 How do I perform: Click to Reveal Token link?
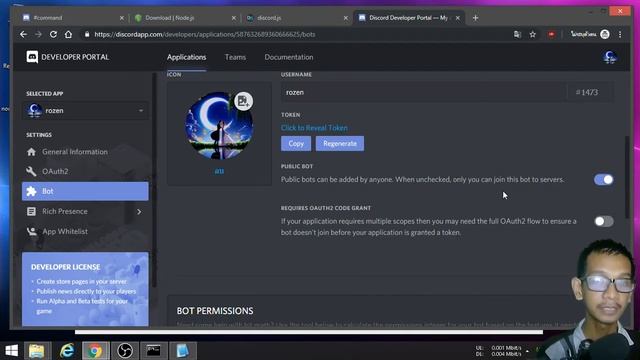pos(314,128)
